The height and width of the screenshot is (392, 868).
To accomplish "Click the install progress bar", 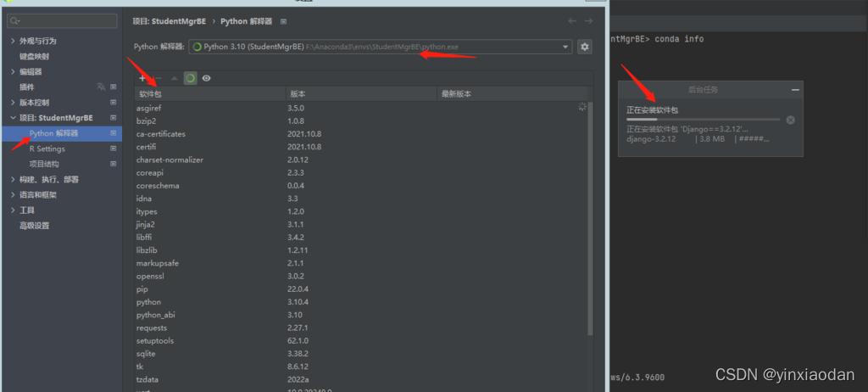I will click(703, 119).
